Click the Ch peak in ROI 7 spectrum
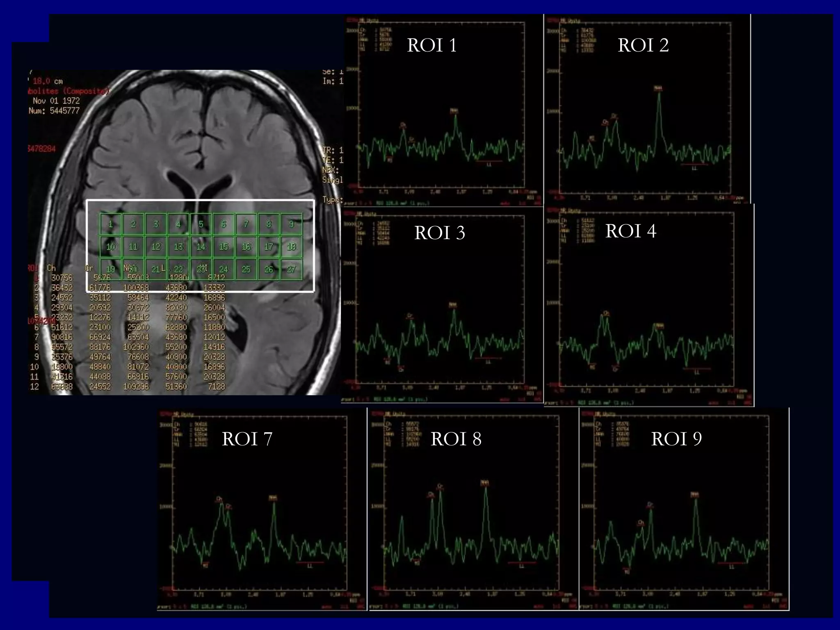Image resolution: width=840 pixels, height=630 pixels. click(x=220, y=504)
